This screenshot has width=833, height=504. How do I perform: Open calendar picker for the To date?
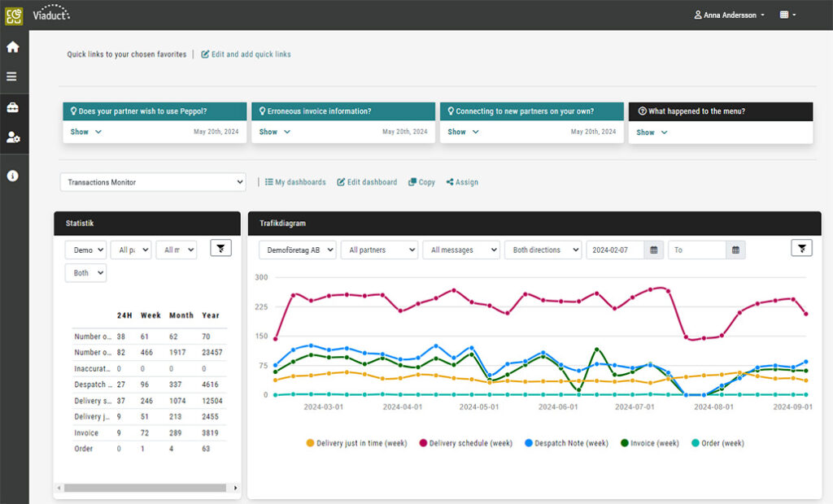pos(735,250)
